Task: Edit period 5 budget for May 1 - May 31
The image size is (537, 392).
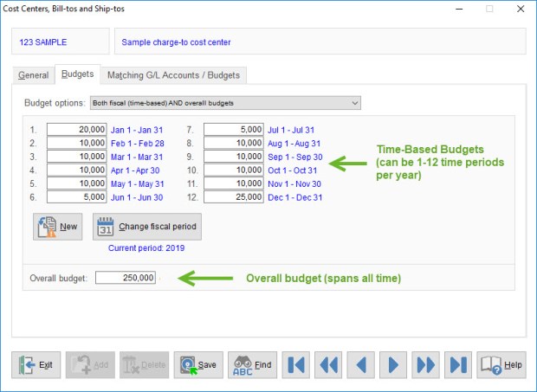Action: click(x=77, y=183)
